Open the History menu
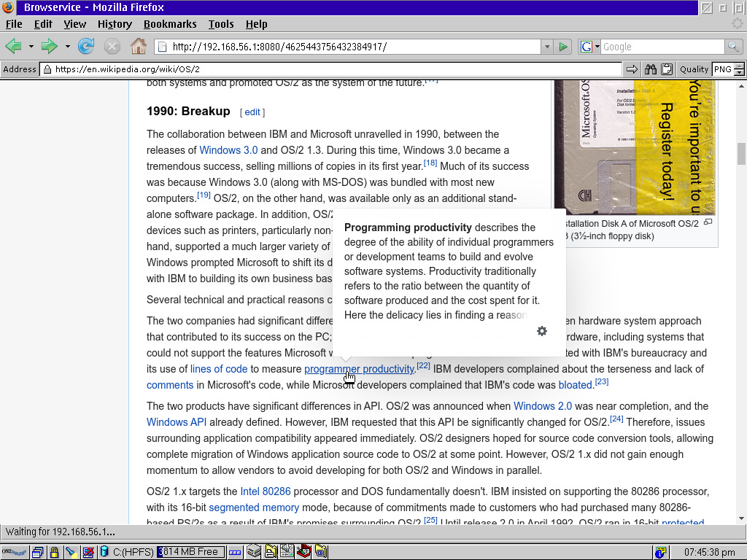Screen dimensions: 747x560 115,24
